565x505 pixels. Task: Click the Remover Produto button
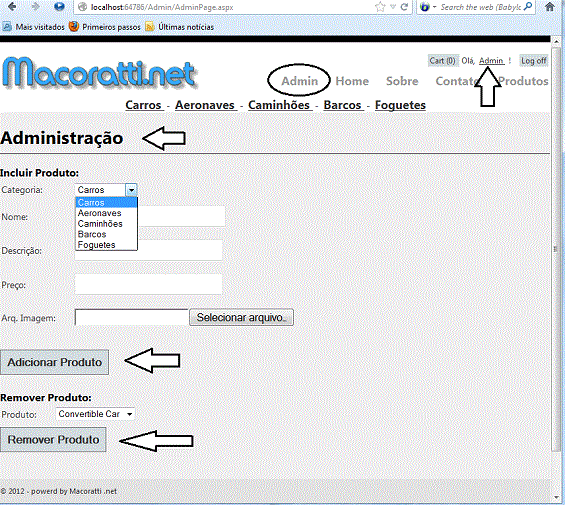53,440
